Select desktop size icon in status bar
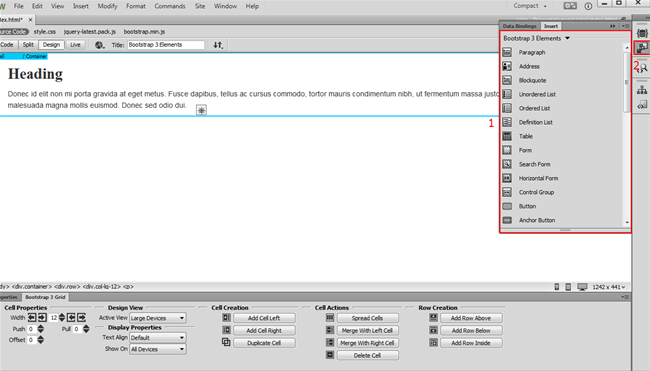The height and width of the screenshot is (371, 650). click(x=582, y=287)
